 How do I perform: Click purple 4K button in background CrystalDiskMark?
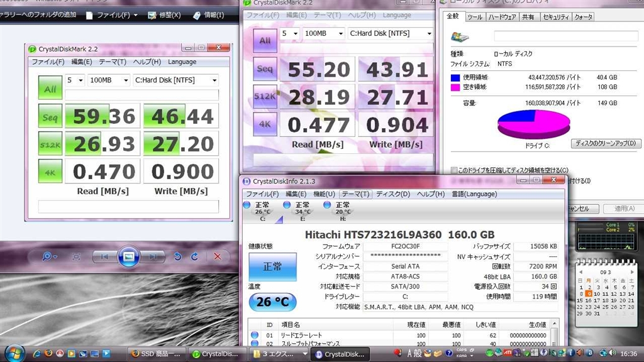265,124
